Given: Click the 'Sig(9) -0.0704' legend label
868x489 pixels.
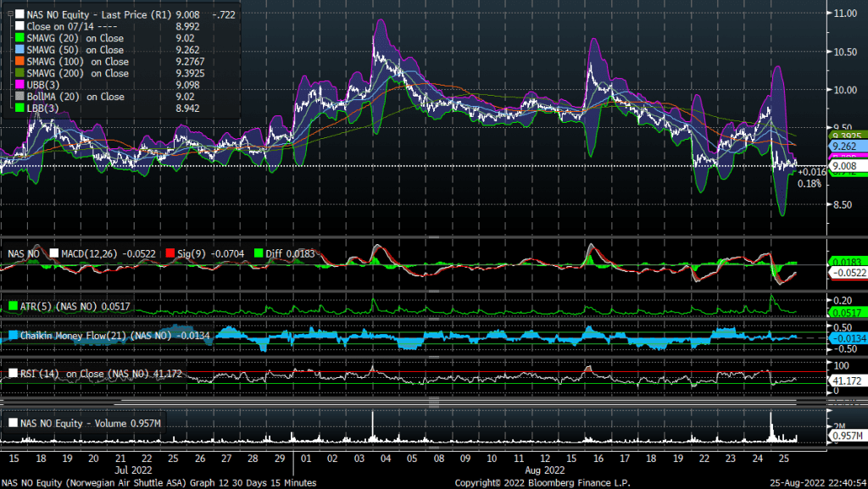Looking at the screenshot, I should tap(211, 254).
